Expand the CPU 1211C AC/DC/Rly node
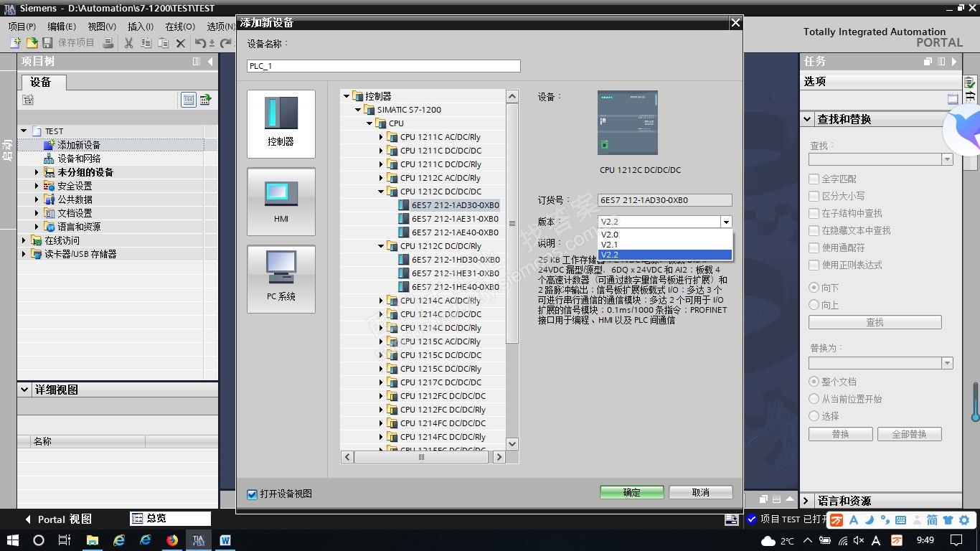 pyautogui.click(x=381, y=137)
